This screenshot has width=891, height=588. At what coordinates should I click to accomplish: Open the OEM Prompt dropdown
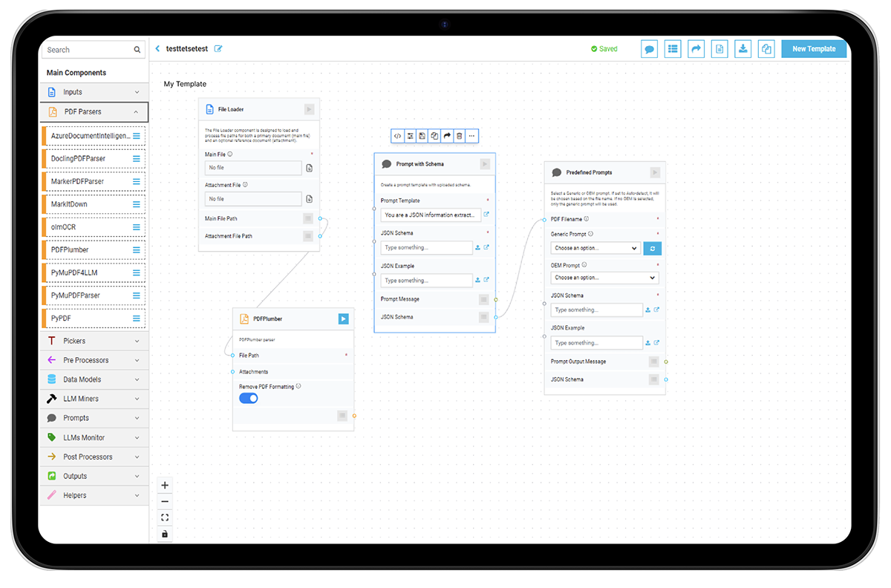point(604,278)
